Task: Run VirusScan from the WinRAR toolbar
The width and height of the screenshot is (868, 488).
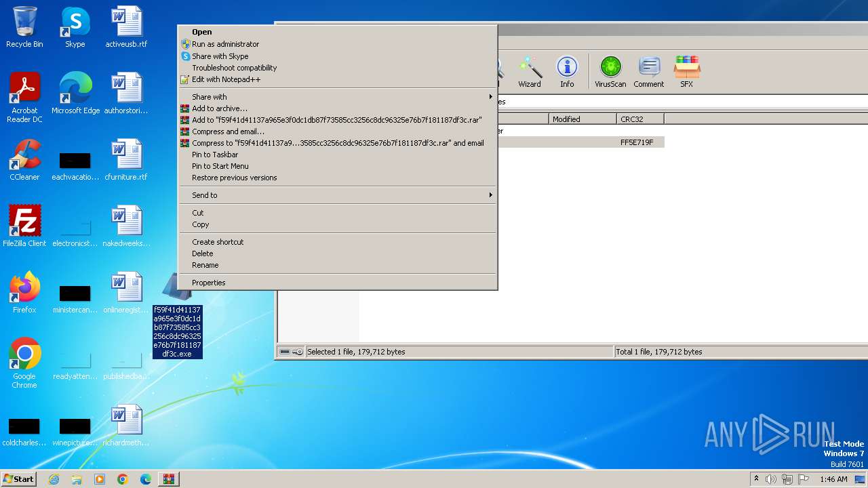Action: [x=610, y=72]
